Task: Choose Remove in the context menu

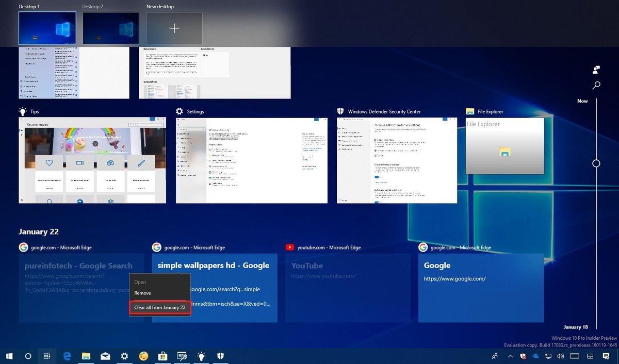Action: (x=142, y=293)
